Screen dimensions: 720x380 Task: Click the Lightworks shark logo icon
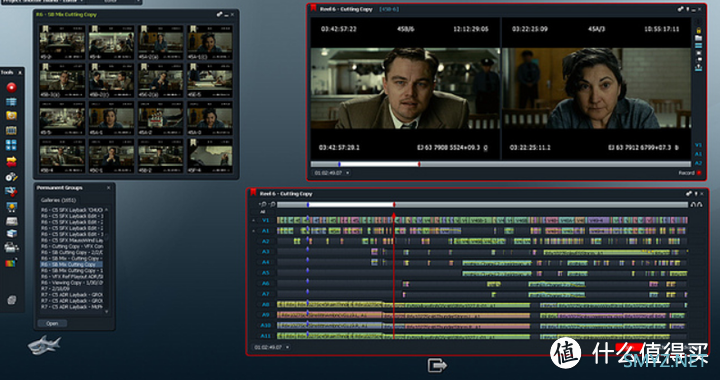(x=44, y=345)
